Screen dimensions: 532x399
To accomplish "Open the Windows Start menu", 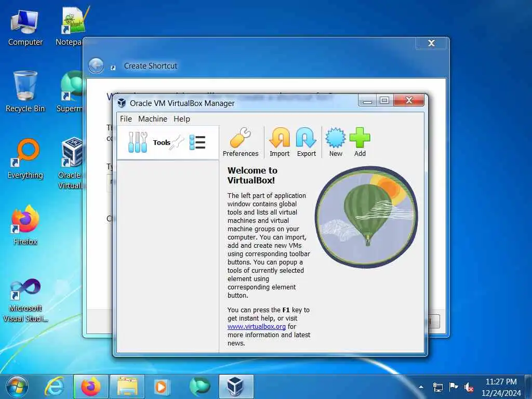I will [x=17, y=387].
